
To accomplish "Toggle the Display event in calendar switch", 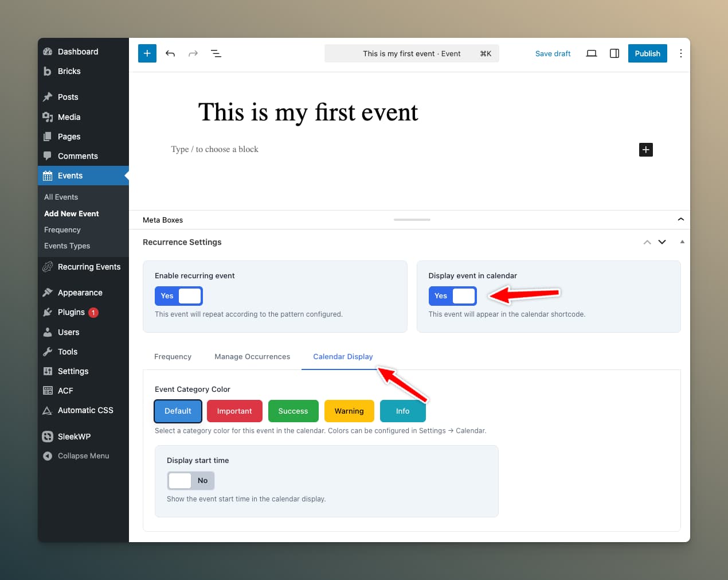I will click(452, 296).
